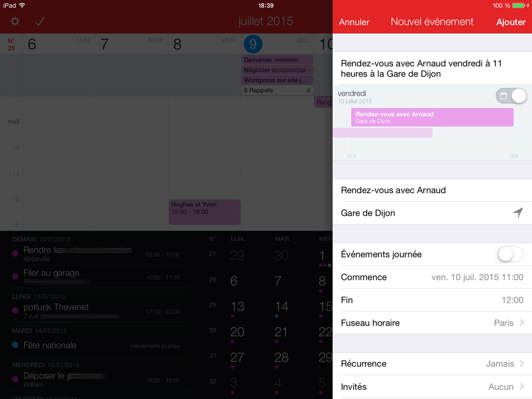
Task: Tap purple dot beside Filer au garage
Action: pyautogui.click(x=16, y=276)
